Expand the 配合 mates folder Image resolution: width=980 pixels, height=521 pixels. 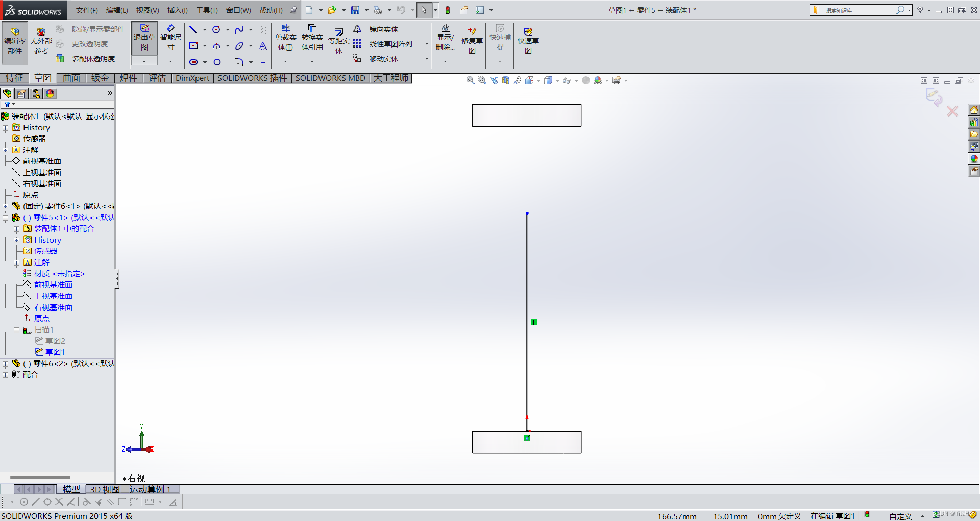(x=6, y=375)
